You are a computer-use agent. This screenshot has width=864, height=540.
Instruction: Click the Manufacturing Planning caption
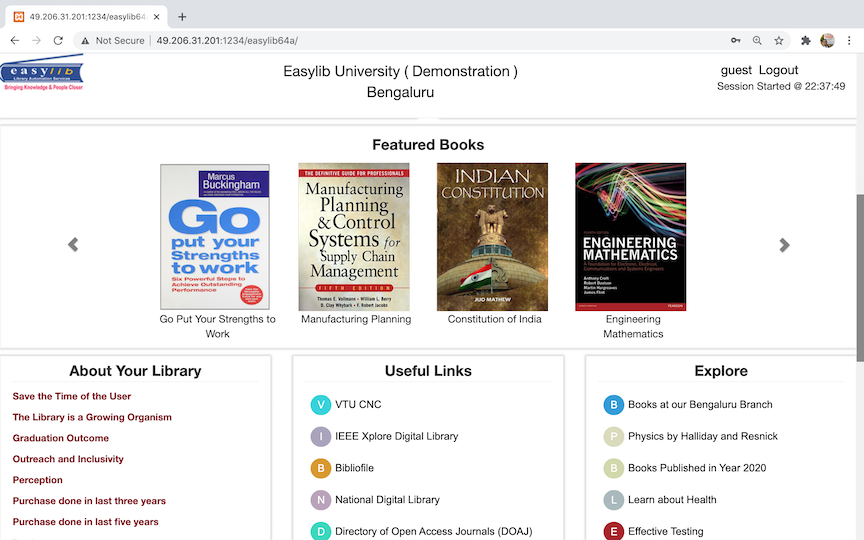tap(356, 319)
